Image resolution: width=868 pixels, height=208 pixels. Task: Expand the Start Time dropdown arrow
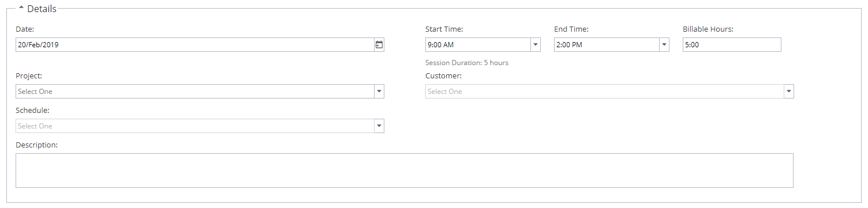click(x=535, y=45)
